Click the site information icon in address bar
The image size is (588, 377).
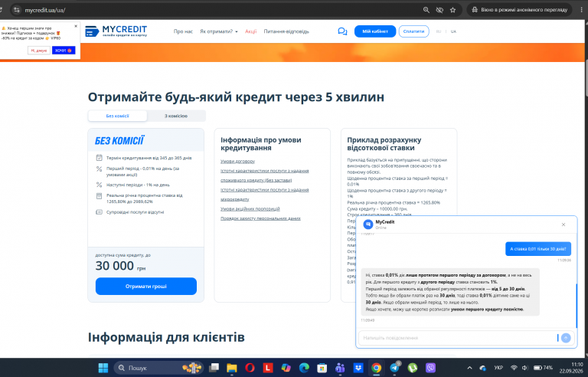[x=16, y=10]
